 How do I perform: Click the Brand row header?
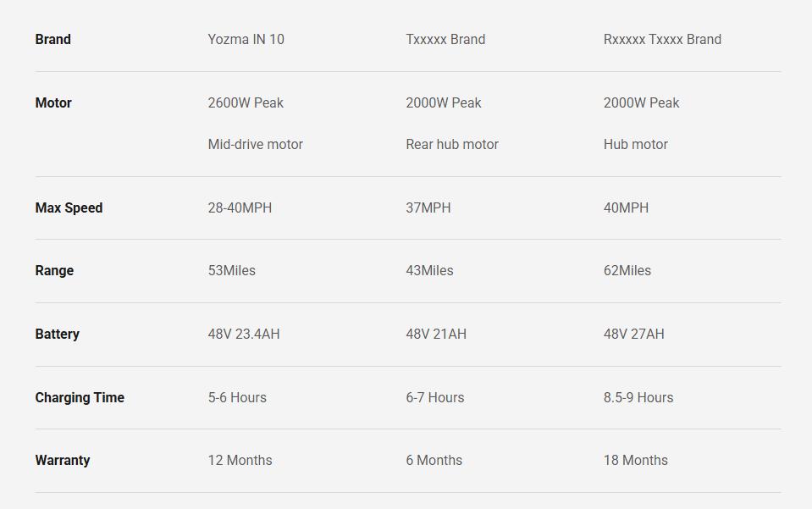pos(53,39)
